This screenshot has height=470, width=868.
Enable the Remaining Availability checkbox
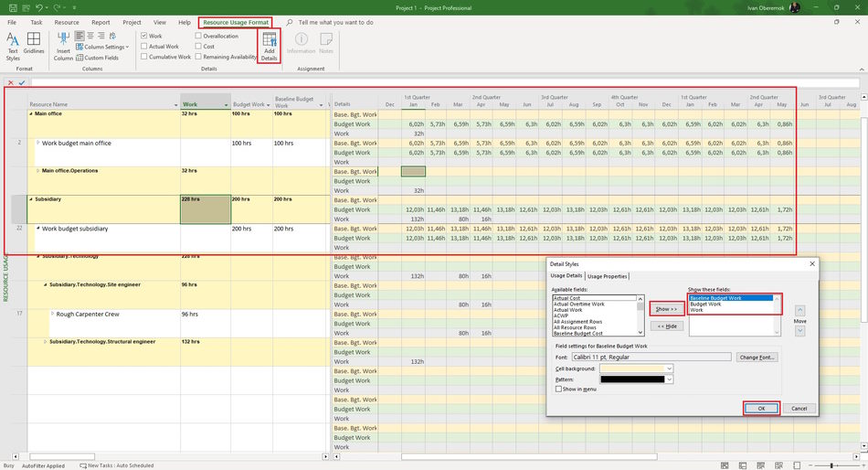coord(198,57)
